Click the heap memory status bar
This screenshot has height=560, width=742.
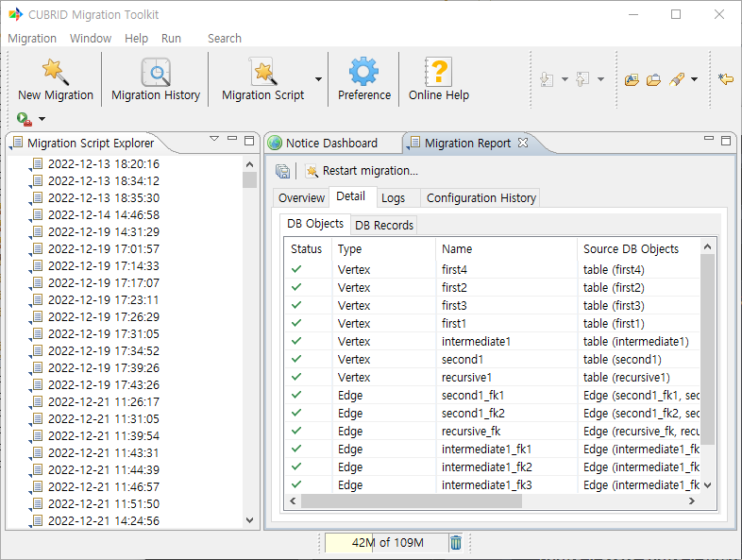click(387, 543)
